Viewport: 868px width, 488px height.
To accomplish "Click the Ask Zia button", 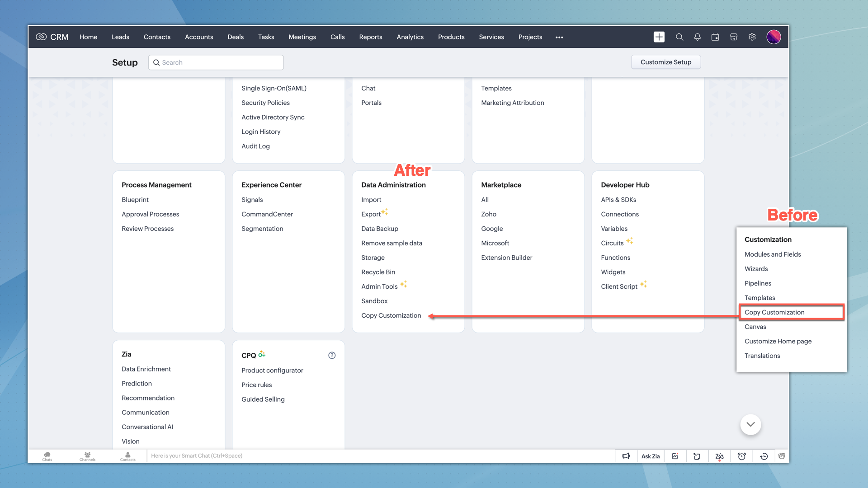I will [651, 456].
